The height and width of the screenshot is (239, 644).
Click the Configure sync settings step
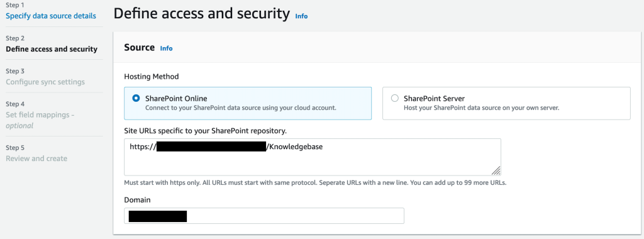(45, 82)
